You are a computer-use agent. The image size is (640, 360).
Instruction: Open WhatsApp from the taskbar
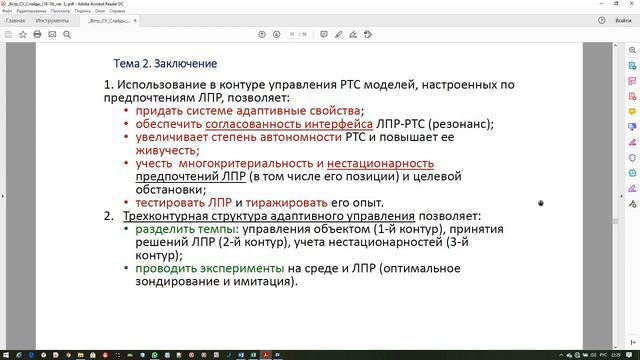[x=155, y=355]
